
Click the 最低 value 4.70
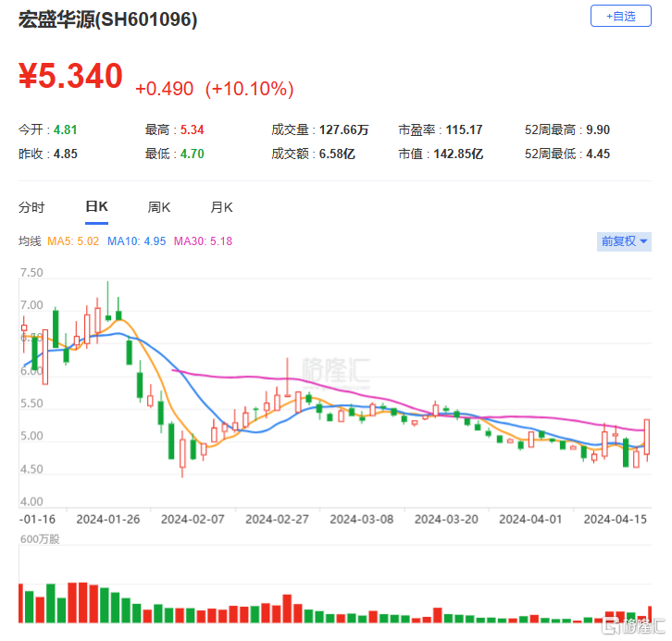coord(192,154)
